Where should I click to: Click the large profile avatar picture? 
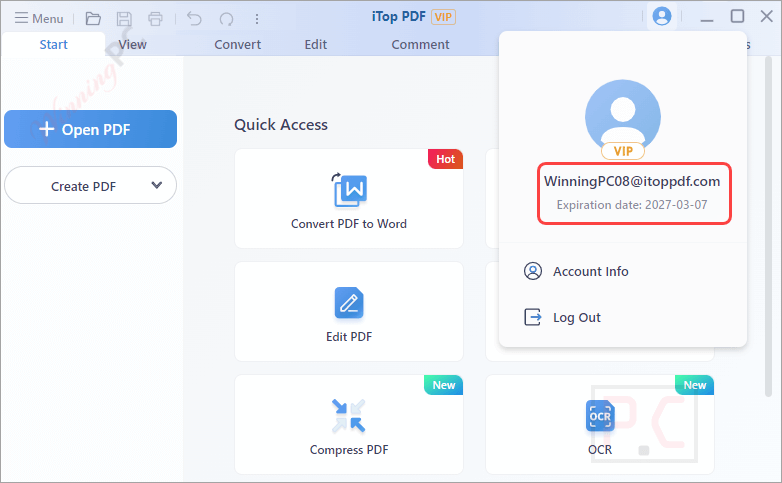coord(623,117)
